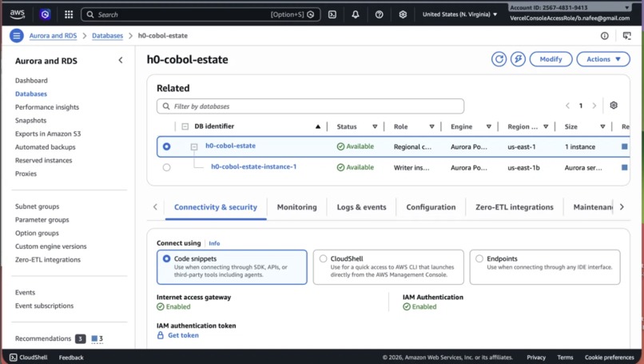Select the h0-cobol-estate cluster radio button
Image resolution: width=644 pixels, height=364 pixels.
point(166,146)
